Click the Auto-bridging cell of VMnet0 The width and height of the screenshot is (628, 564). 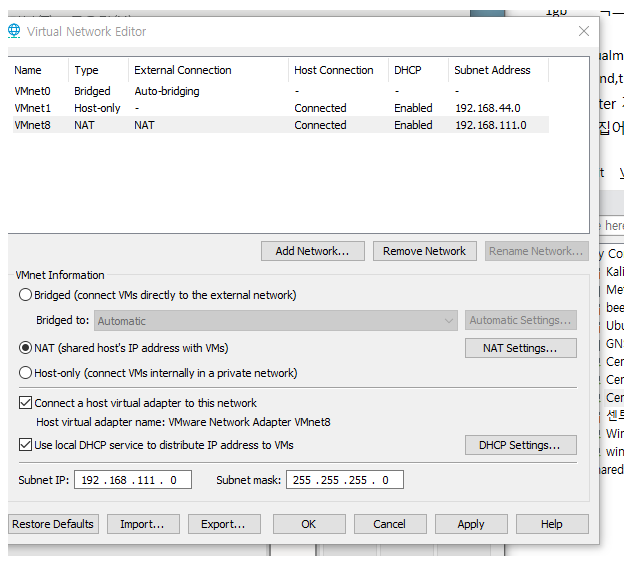pyautogui.click(x=167, y=91)
